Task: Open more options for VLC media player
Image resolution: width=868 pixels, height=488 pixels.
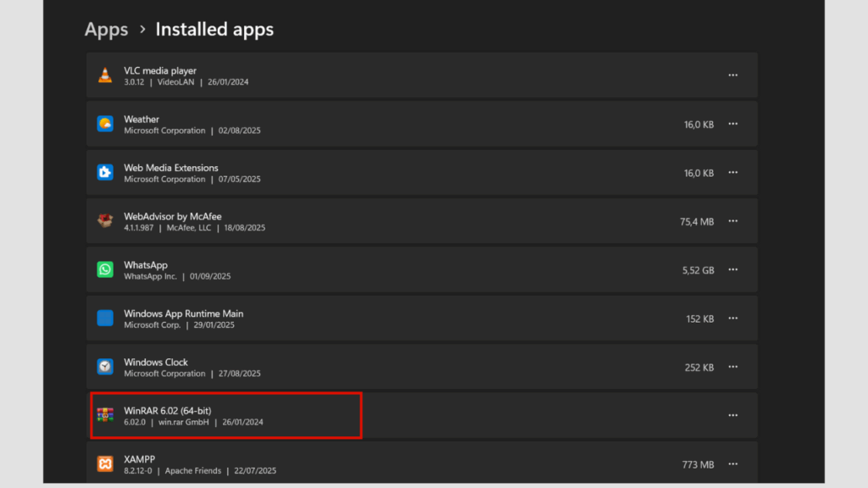Action: click(732, 75)
